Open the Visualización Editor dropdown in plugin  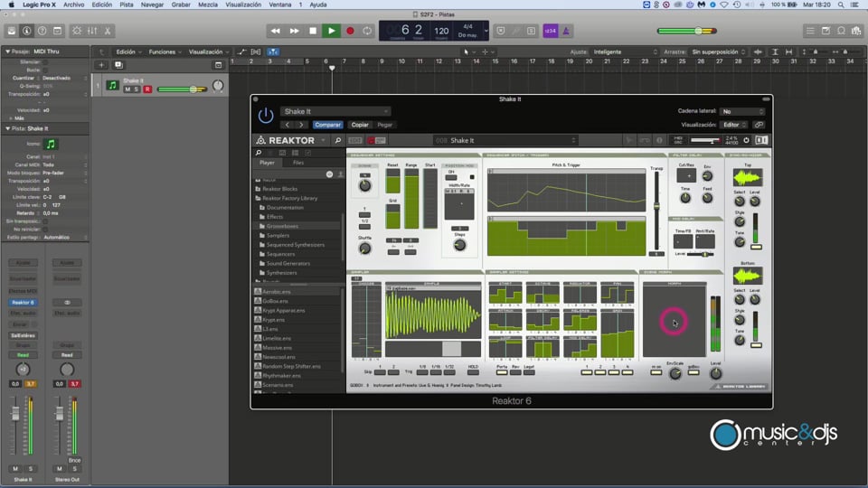[x=734, y=125]
